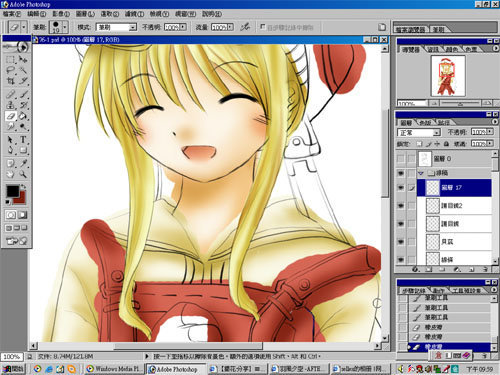
Task: Select the Lasso tool
Action: [x=10, y=70]
